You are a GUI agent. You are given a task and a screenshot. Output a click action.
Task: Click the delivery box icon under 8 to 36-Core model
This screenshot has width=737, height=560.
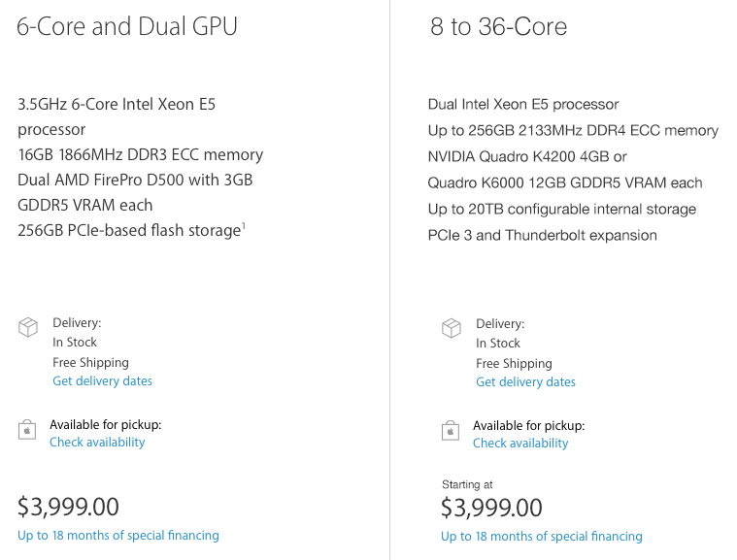(452, 329)
